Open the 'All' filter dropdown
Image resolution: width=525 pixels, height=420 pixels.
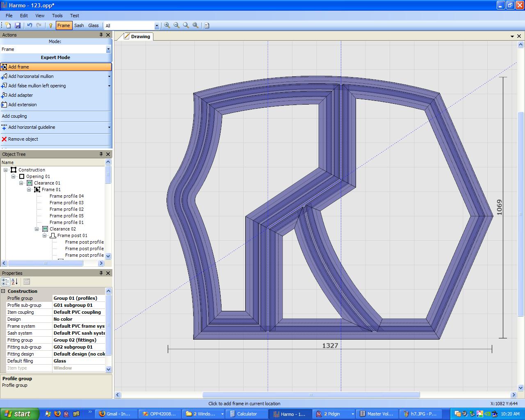(156, 26)
